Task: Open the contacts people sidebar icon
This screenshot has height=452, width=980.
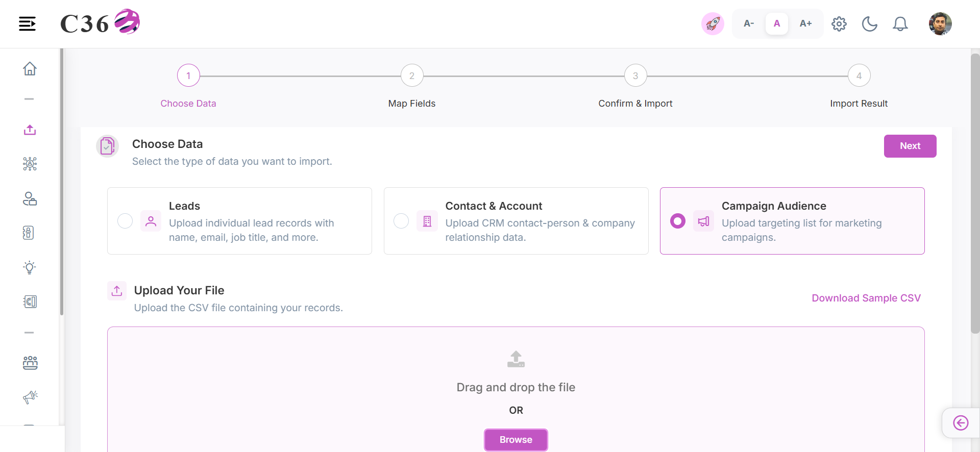Action: click(30, 198)
